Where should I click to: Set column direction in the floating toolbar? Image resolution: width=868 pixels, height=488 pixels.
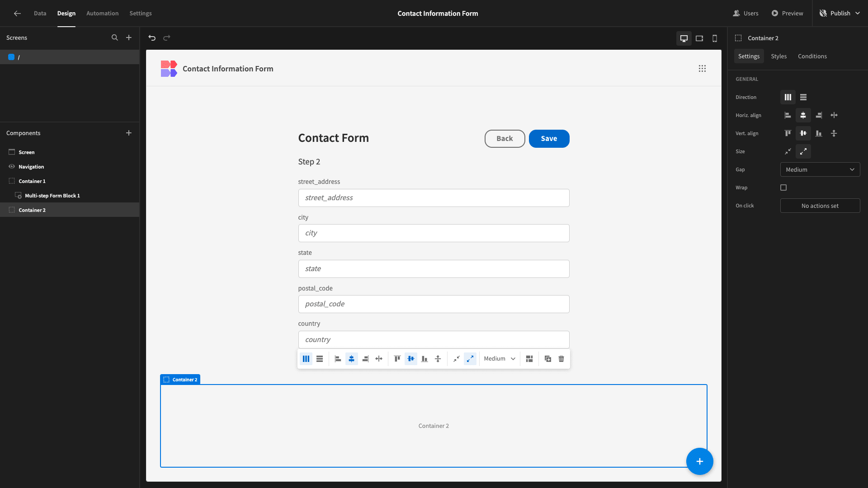[306, 359]
